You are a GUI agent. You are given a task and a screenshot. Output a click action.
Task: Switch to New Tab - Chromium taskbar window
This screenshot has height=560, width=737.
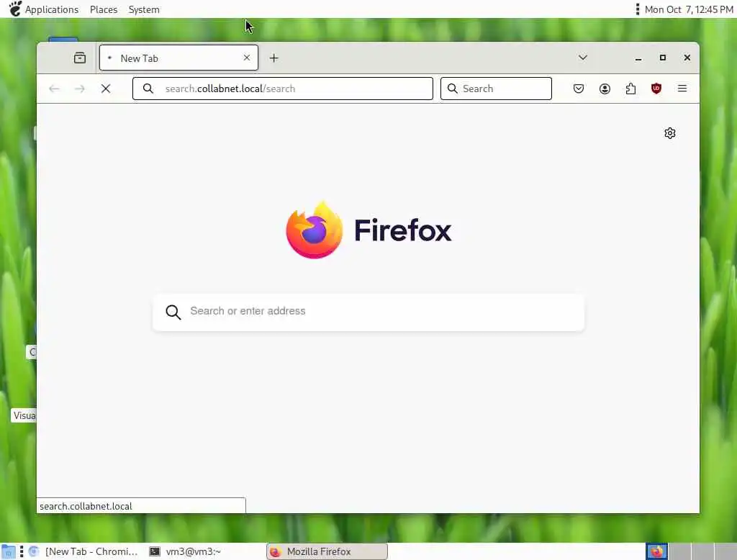point(85,551)
